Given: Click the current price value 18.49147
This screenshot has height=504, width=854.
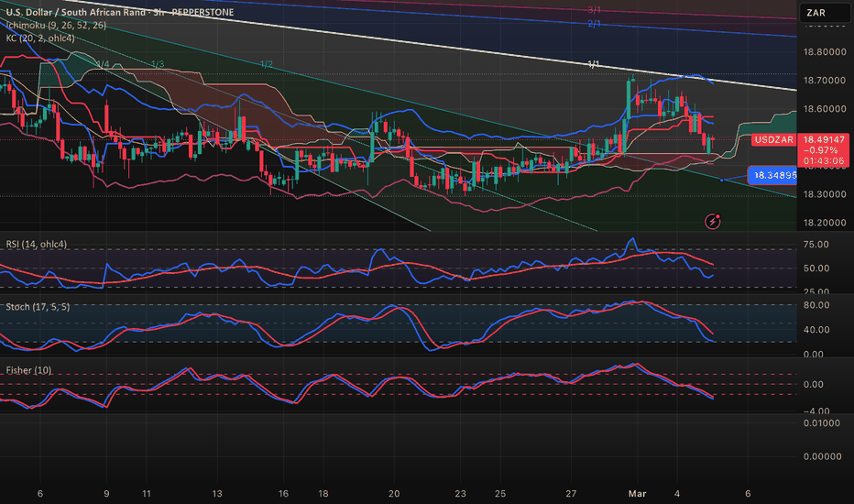Looking at the screenshot, I should tap(824, 139).
